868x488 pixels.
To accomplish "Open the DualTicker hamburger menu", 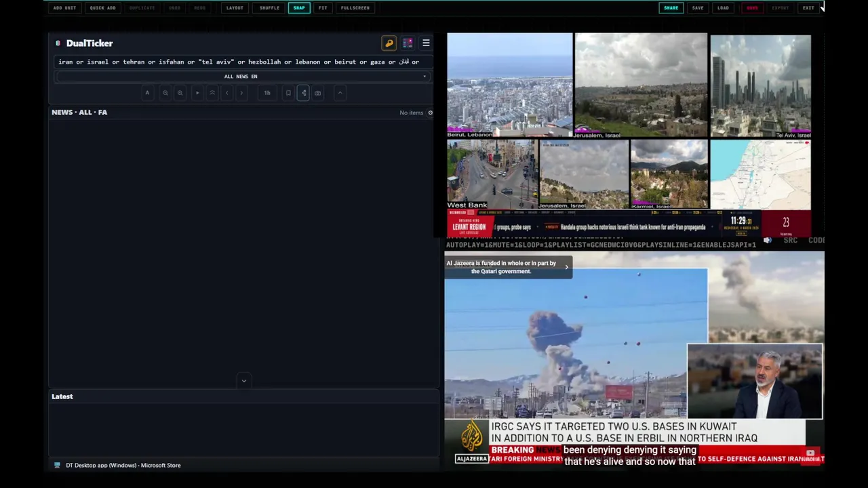I will 426,43.
